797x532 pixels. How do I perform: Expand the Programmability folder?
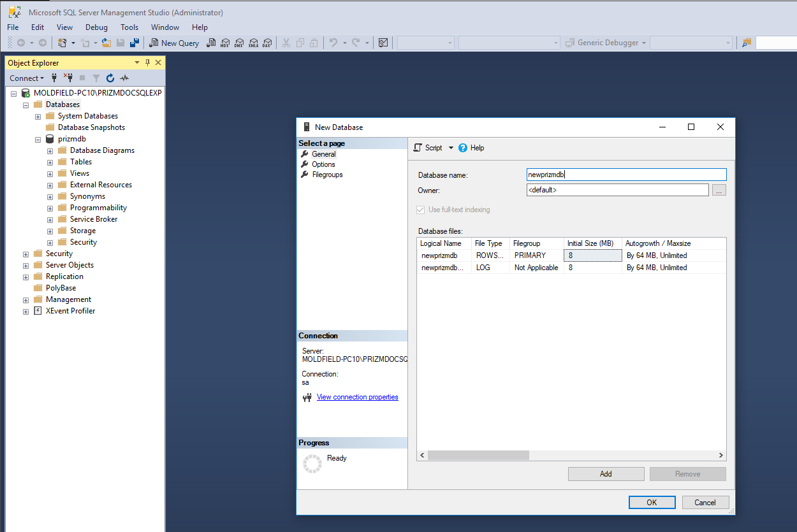coord(50,208)
